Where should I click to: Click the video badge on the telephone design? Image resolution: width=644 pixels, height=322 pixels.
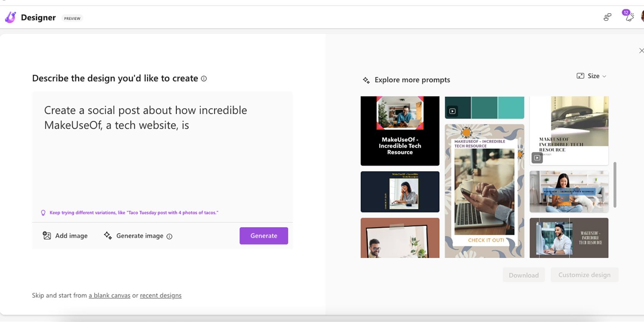[537, 158]
